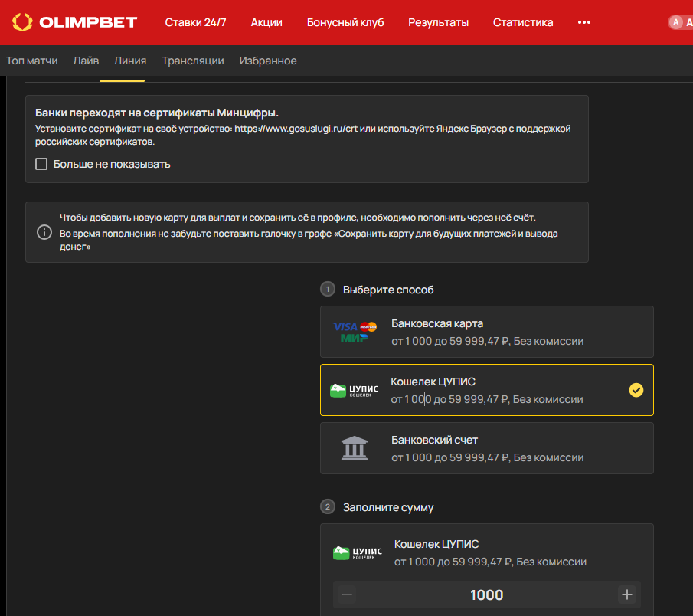Screen dimensions: 693x616
Task: Click the yellow selected checkmark
Action: [x=636, y=390]
